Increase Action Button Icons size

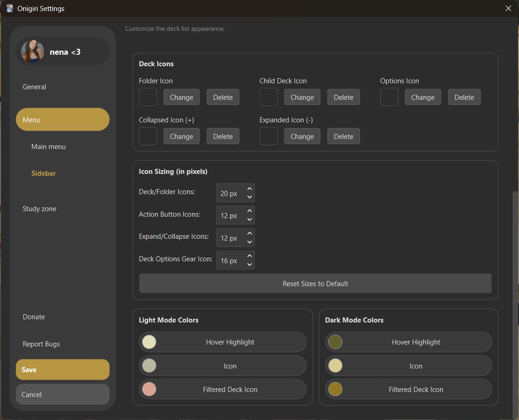pos(250,211)
